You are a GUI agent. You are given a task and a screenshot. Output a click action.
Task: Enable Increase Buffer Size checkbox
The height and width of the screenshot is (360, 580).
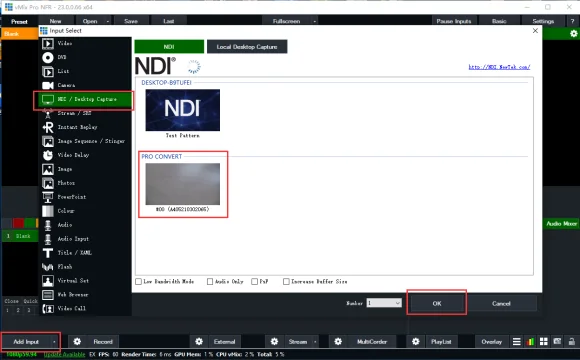coord(286,282)
